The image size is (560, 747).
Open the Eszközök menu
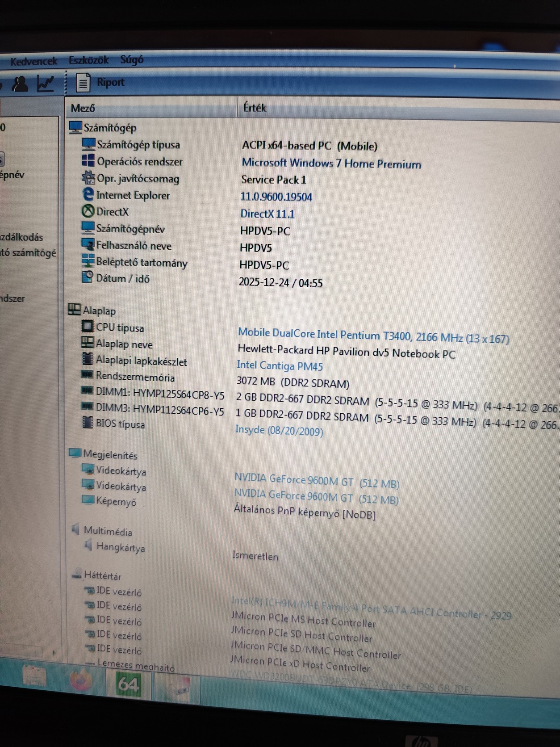88,60
